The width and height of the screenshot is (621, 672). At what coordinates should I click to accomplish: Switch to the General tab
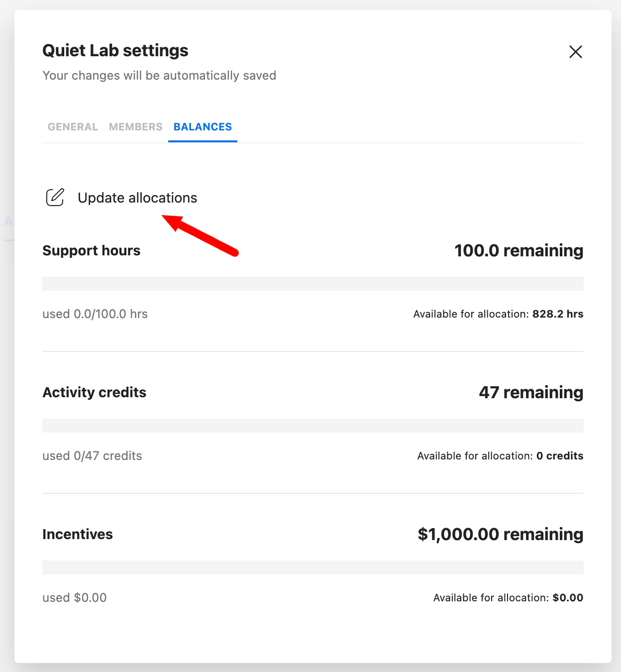[73, 127]
